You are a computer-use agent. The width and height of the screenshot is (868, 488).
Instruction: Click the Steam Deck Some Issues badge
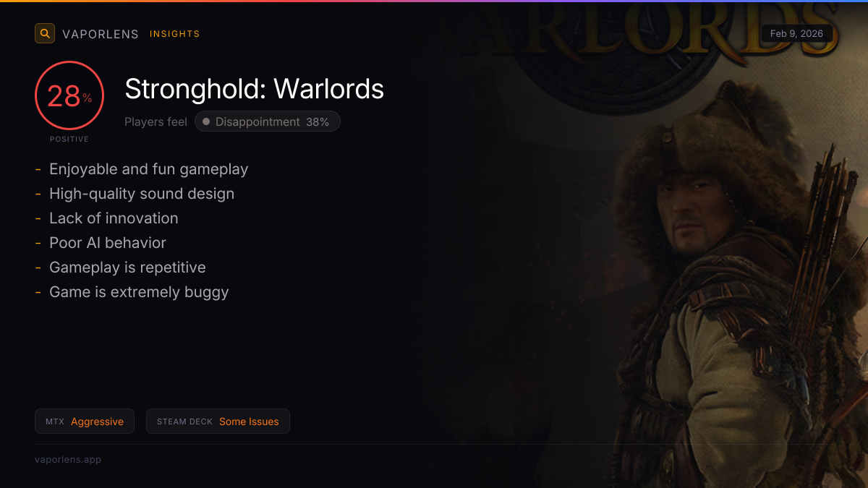pos(218,421)
